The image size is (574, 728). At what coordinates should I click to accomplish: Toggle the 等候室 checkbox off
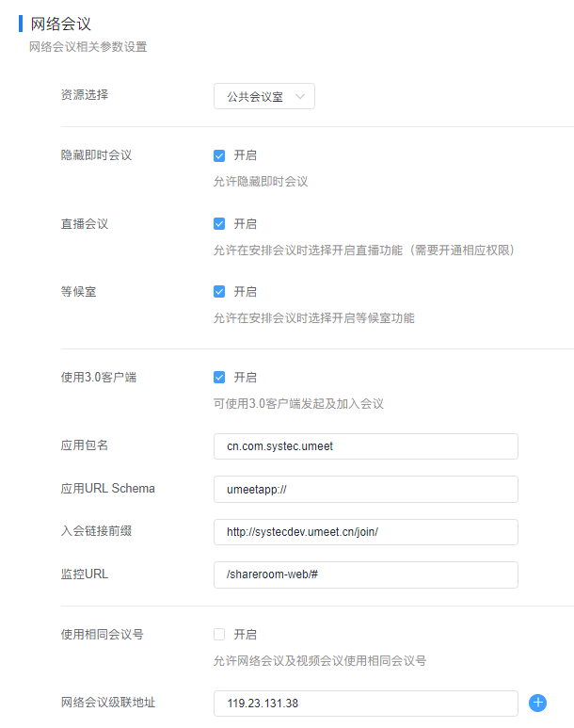(219, 292)
